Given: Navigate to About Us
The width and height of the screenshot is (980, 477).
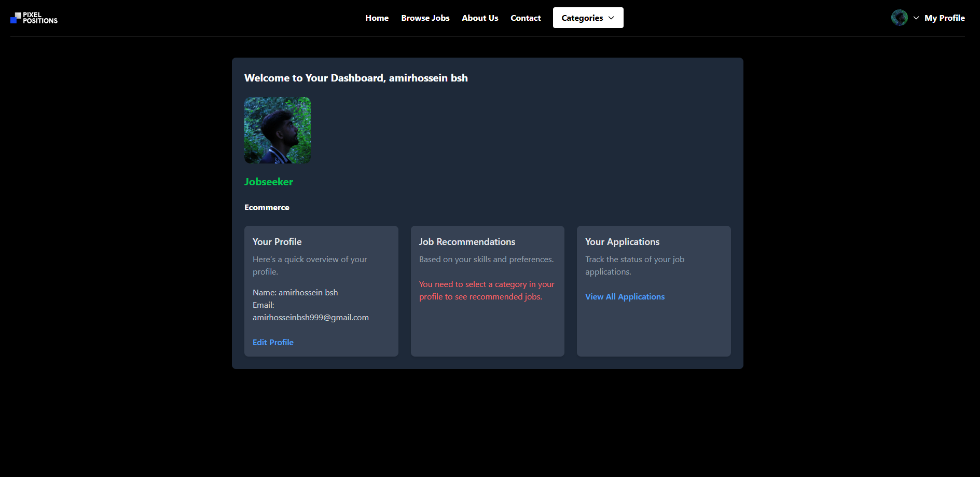Looking at the screenshot, I should 480,18.
